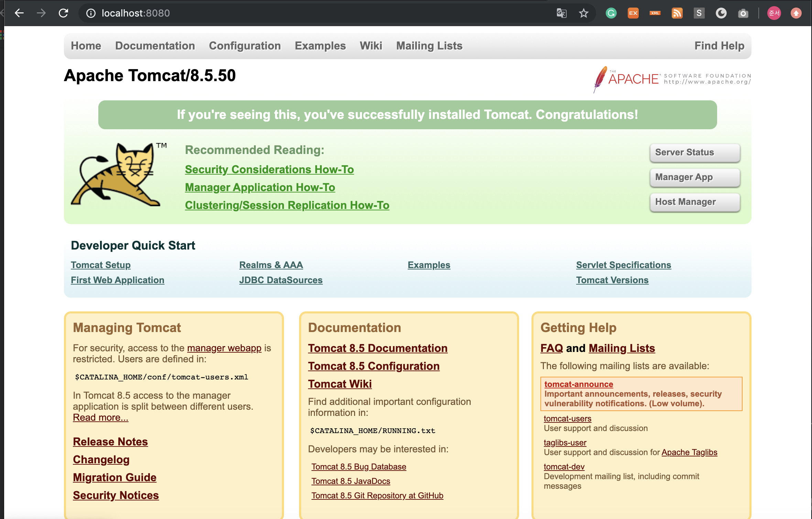Open the user profile avatar
The image size is (812, 519).
click(x=774, y=13)
